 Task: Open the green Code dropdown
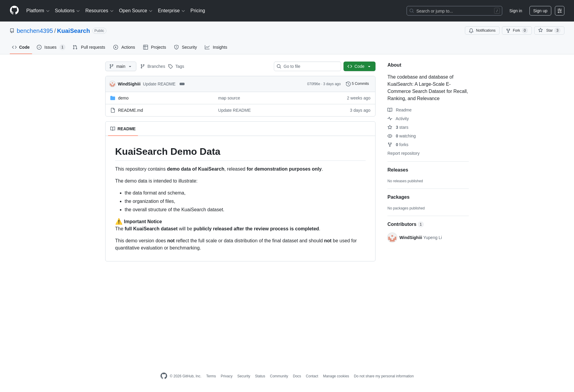coord(359,66)
